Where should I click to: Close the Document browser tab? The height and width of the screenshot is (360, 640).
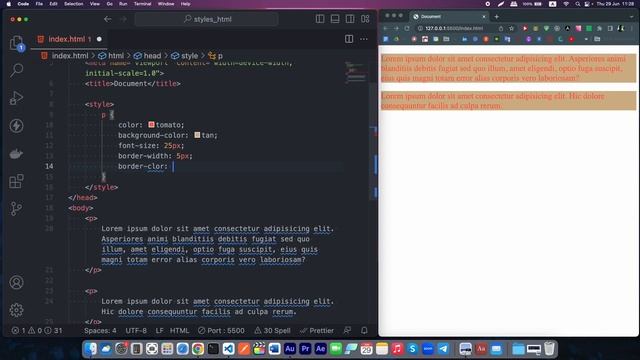(x=484, y=17)
